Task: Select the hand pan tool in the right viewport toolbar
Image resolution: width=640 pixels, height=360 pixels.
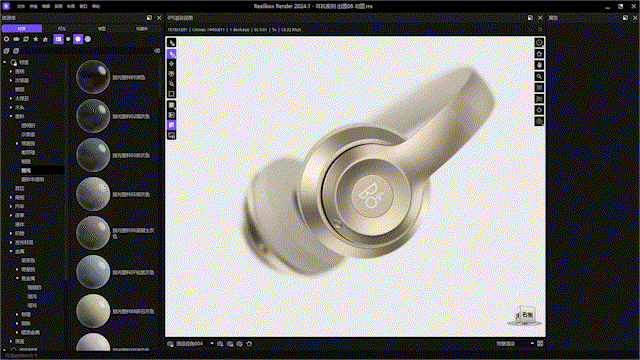Action: (539, 65)
